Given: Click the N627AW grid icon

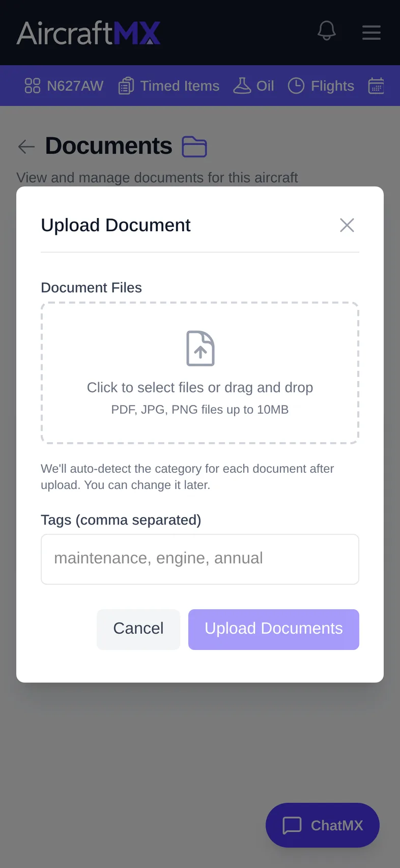Looking at the screenshot, I should [x=33, y=86].
